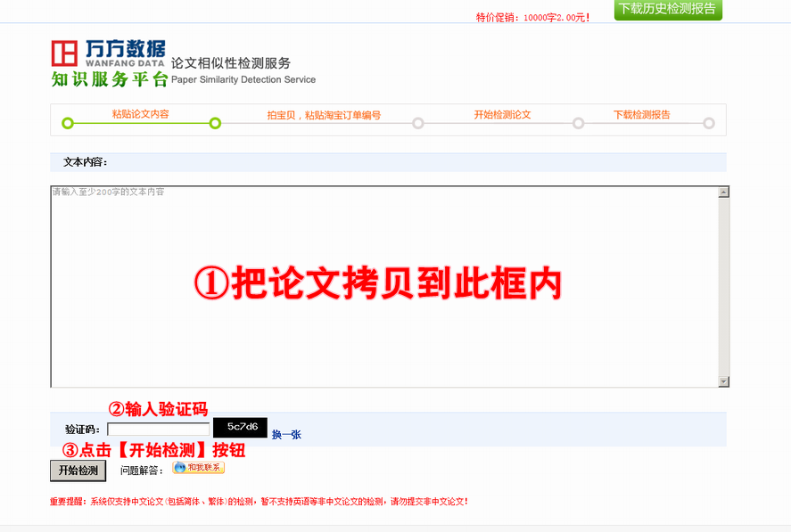Viewport: 791px width, 532px height.
Task: Click the 和我联系 contact icon
Action: [x=198, y=467]
